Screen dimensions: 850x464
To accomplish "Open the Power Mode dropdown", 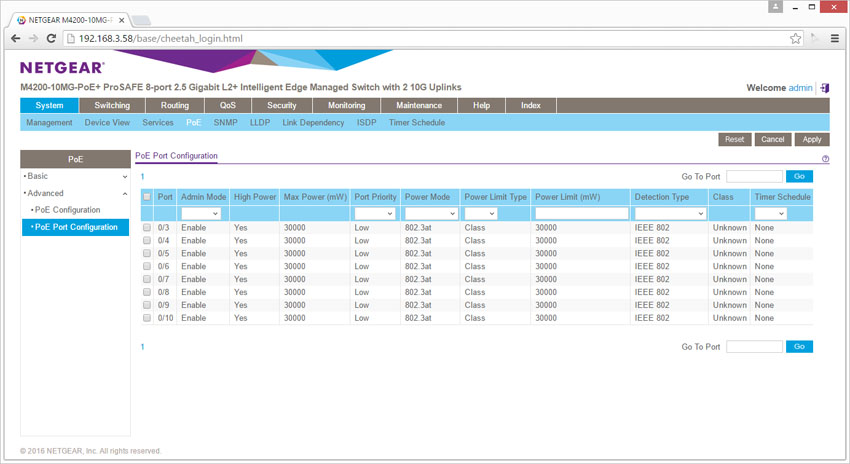I will coord(432,214).
